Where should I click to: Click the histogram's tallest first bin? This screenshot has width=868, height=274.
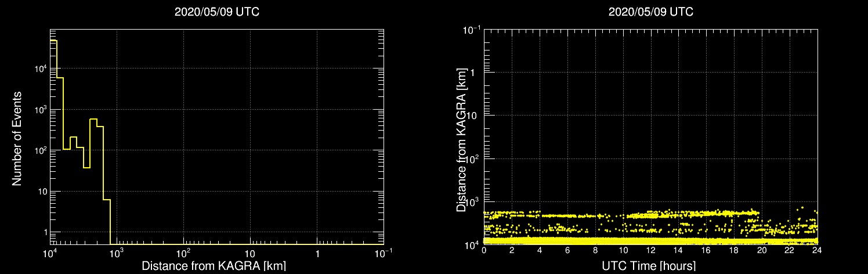point(53,142)
